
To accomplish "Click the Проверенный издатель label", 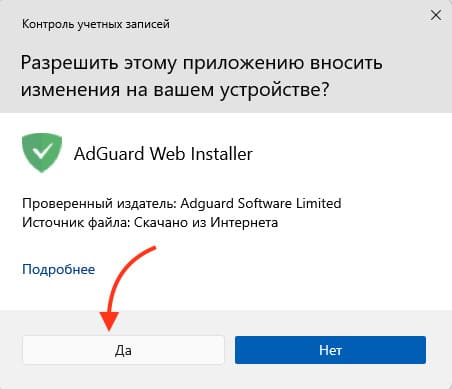I will coord(99,203).
